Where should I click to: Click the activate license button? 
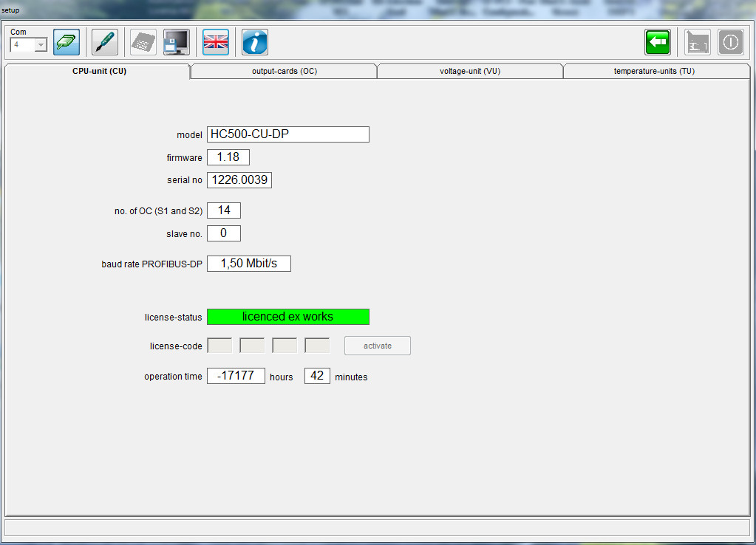click(378, 346)
